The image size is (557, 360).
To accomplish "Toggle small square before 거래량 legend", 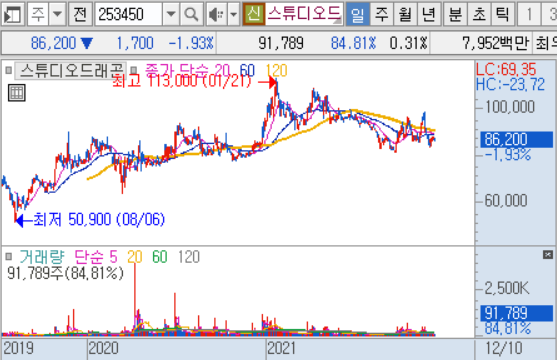I will pyautogui.click(x=9, y=256).
